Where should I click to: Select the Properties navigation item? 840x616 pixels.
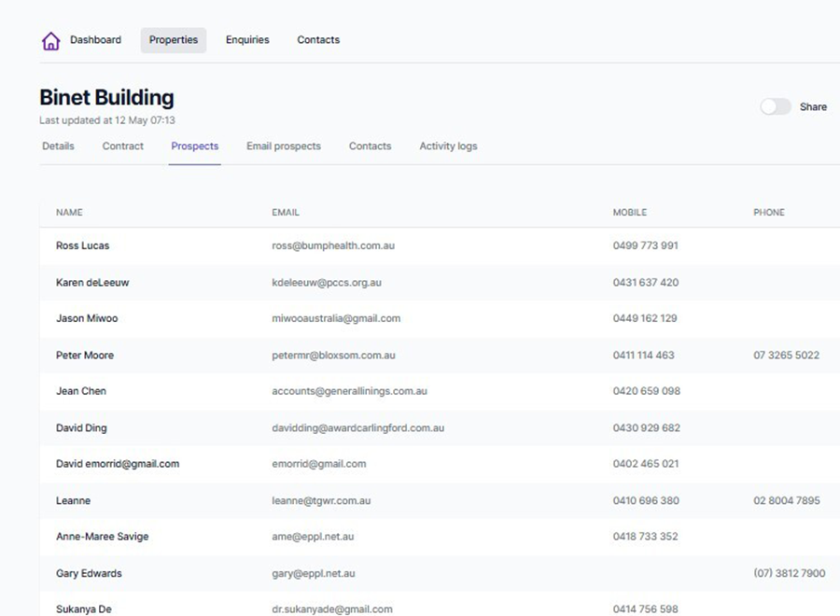(x=174, y=40)
